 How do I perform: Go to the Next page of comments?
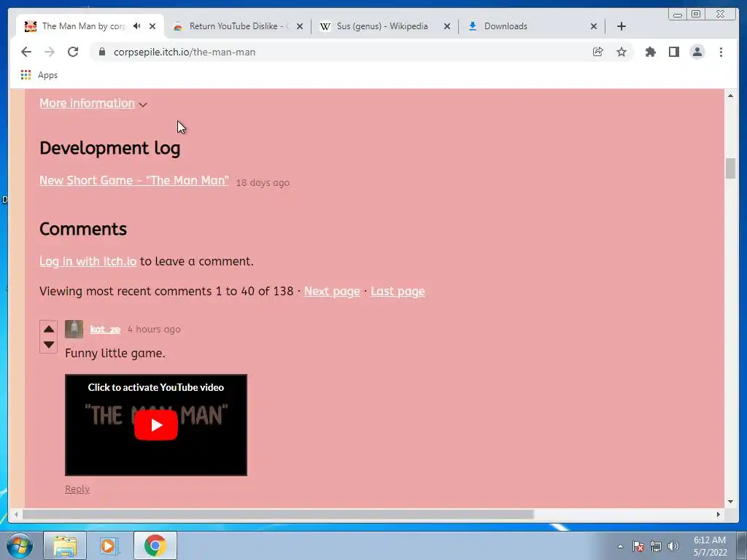pyautogui.click(x=332, y=292)
